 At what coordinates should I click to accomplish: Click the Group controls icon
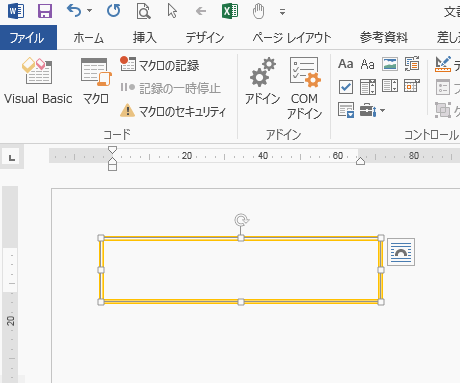(x=443, y=110)
